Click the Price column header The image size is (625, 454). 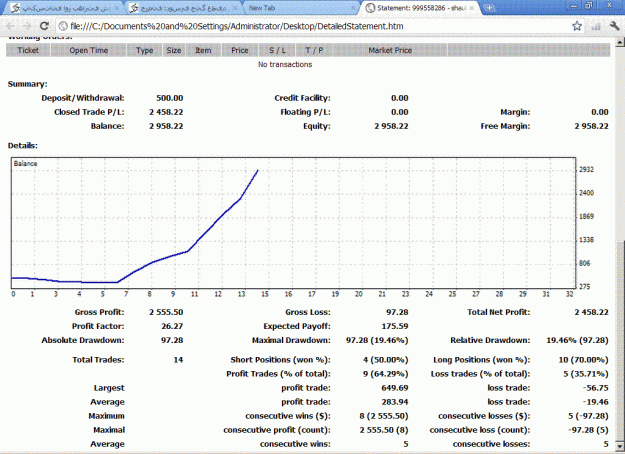240,50
